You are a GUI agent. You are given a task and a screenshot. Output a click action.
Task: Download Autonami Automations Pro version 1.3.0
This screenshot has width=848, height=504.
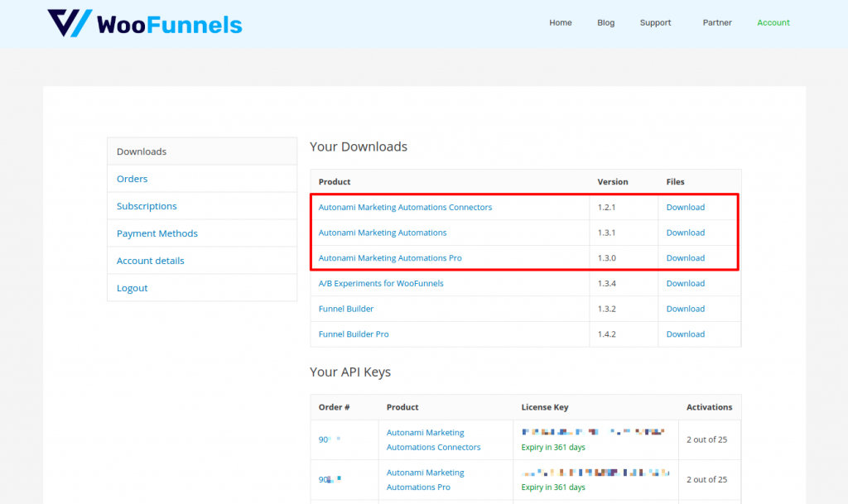pyautogui.click(x=685, y=257)
